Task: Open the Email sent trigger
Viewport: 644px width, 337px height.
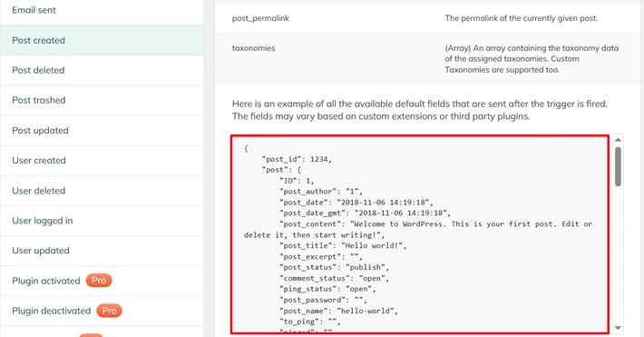Action: (102, 10)
